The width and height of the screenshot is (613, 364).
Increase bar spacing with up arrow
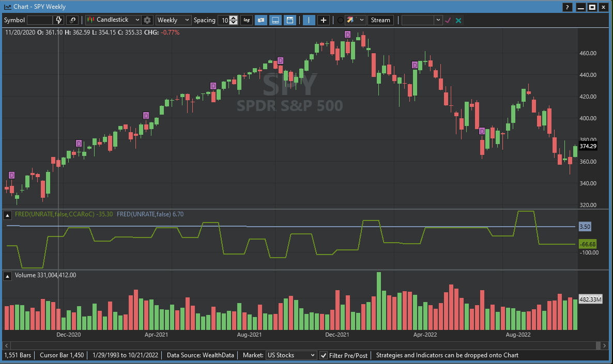pyautogui.click(x=234, y=18)
